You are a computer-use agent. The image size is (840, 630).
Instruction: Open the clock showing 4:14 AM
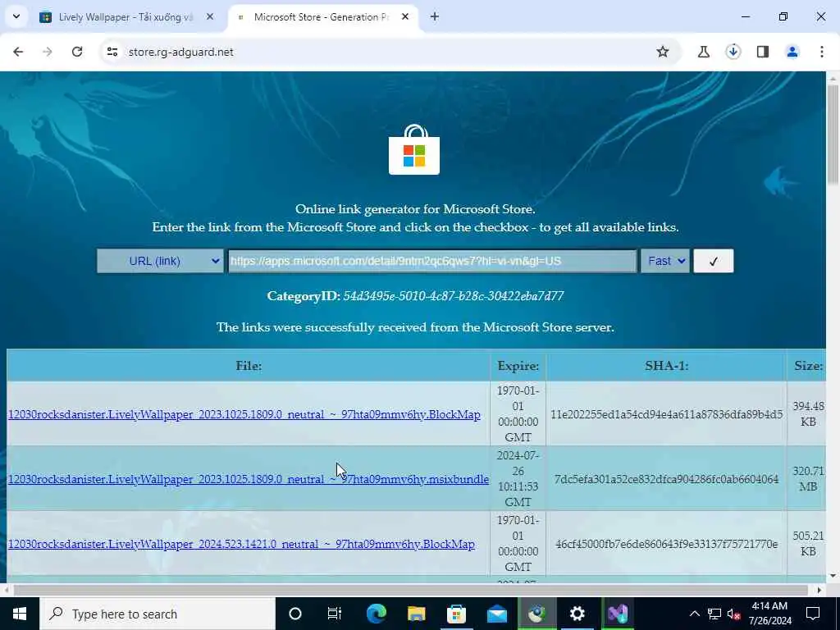point(769,614)
